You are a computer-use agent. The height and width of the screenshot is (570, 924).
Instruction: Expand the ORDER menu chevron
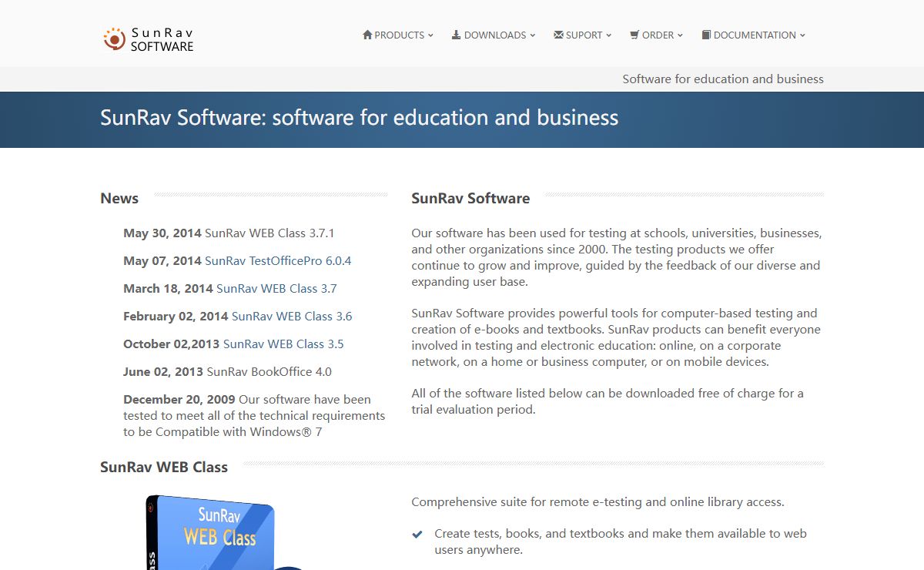coord(680,35)
